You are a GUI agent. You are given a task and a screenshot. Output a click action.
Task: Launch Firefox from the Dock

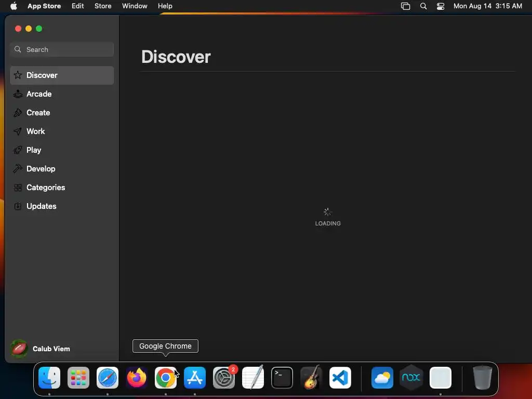pos(137,378)
